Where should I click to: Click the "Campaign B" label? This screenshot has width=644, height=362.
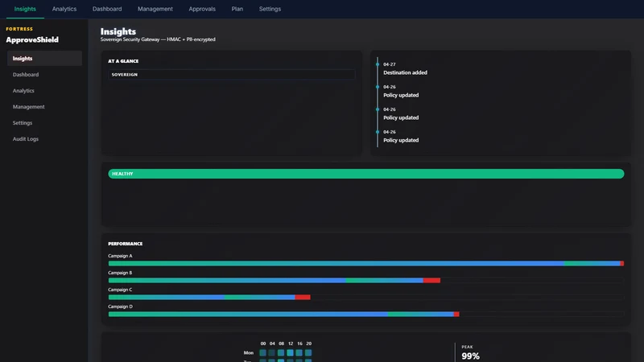click(120, 273)
